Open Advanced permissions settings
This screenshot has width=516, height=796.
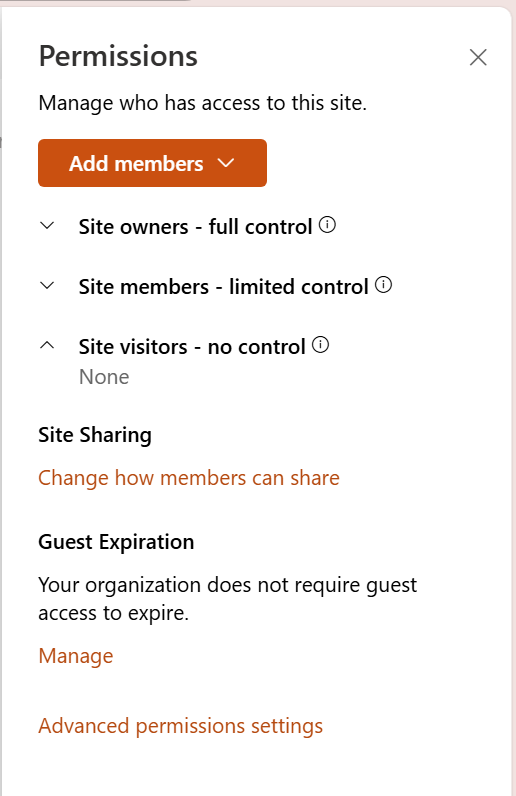coord(180,726)
